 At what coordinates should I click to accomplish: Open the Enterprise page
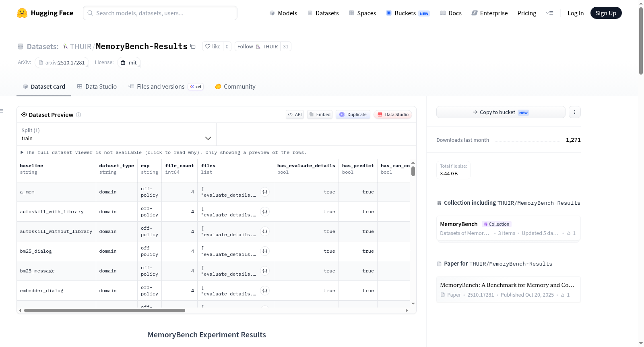click(x=489, y=13)
